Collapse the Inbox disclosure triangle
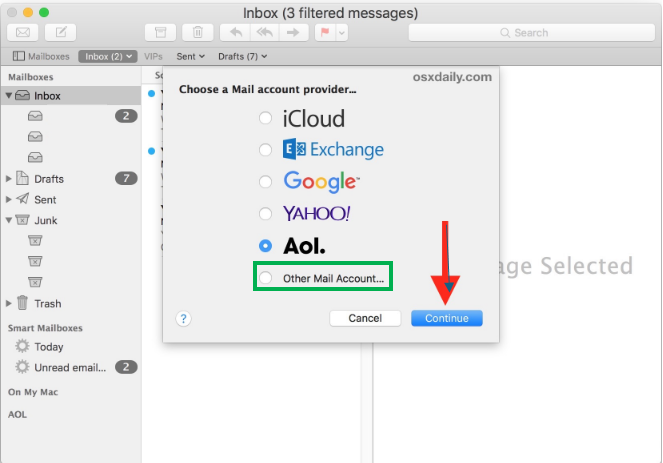Viewport: 663px width, 463px height. tap(8, 96)
